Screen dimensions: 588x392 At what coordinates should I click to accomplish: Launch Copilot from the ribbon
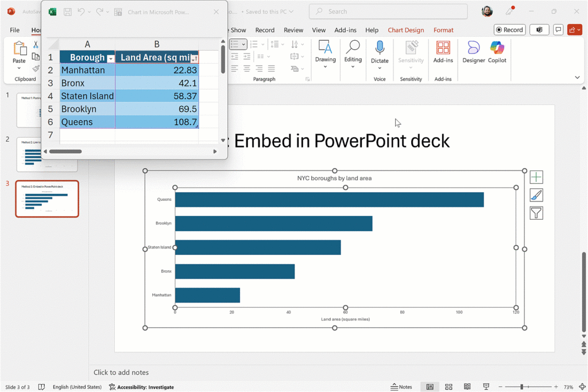coord(497,52)
